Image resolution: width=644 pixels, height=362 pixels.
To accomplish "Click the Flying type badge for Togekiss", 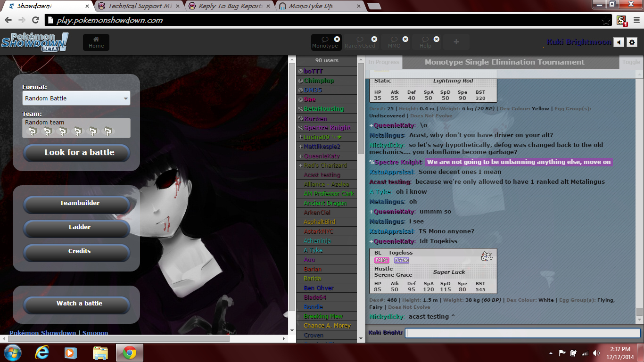I will pyautogui.click(x=402, y=260).
